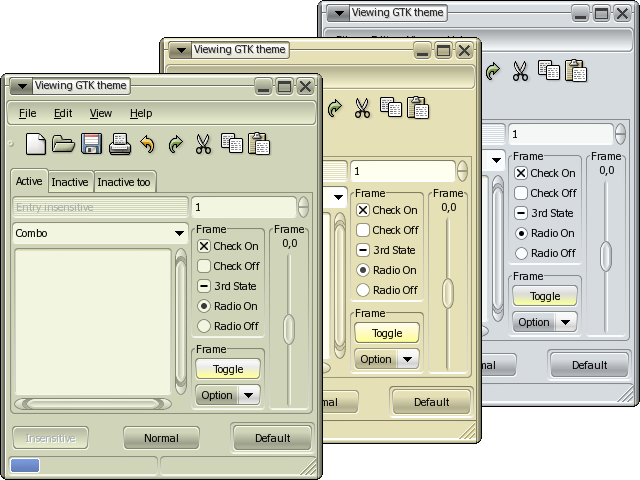This screenshot has height=480, width=640.
Task: Open the File menu
Action: [27, 113]
